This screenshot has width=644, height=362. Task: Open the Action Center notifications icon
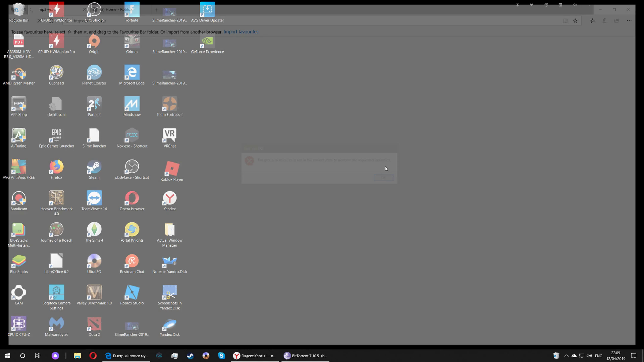(x=634, y=356)
